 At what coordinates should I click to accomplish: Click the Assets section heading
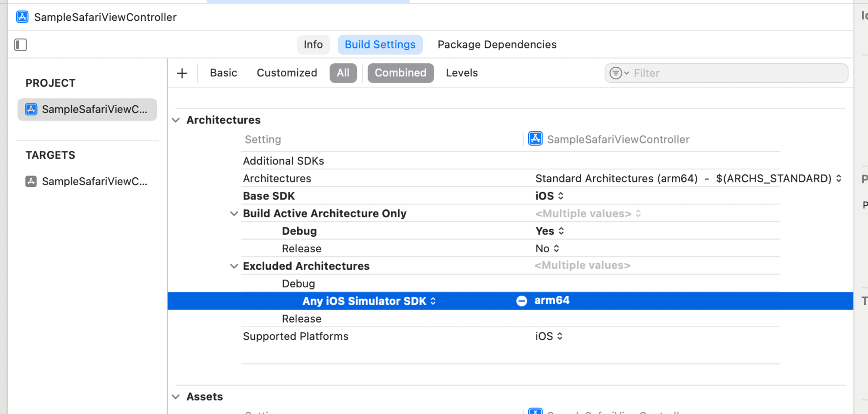point(204,397)
